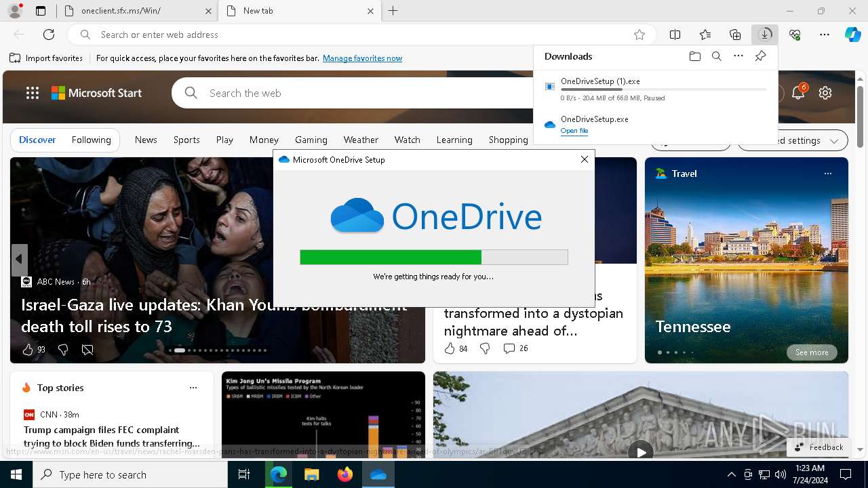Open more options in Downloads panel
This screenshot has width=868, height=488.
pos(738,56)
